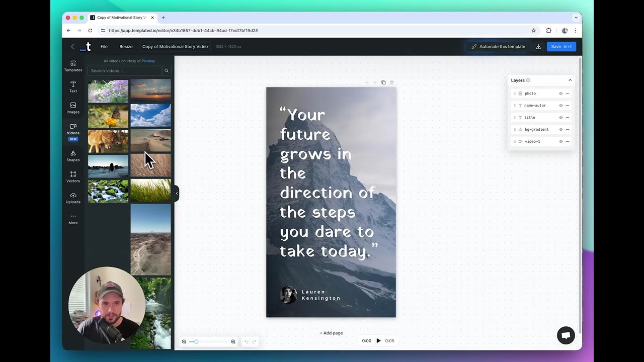The height and width of the screenshot is (362, 644).
Task: Open the Images panel
Action: pyautogui.click(x=73, y=108)
